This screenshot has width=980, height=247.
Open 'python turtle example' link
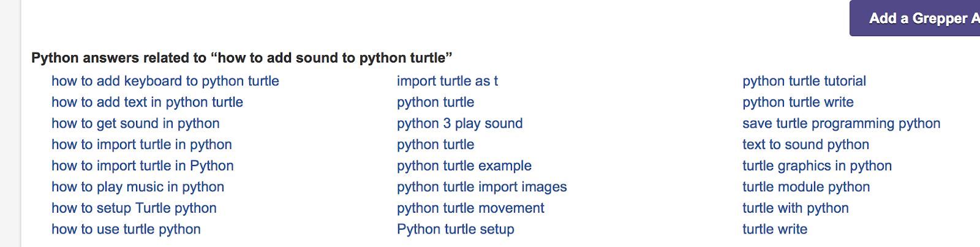coord(464,166)
